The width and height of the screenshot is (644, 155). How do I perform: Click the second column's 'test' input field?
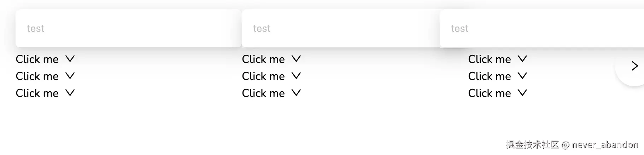point(340,28)
